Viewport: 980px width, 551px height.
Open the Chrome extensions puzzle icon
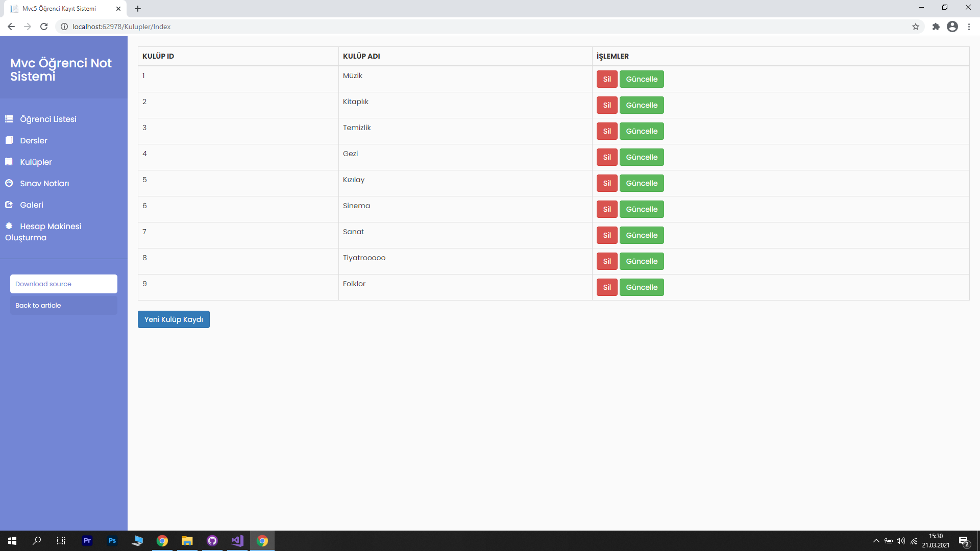coord(936,27)
